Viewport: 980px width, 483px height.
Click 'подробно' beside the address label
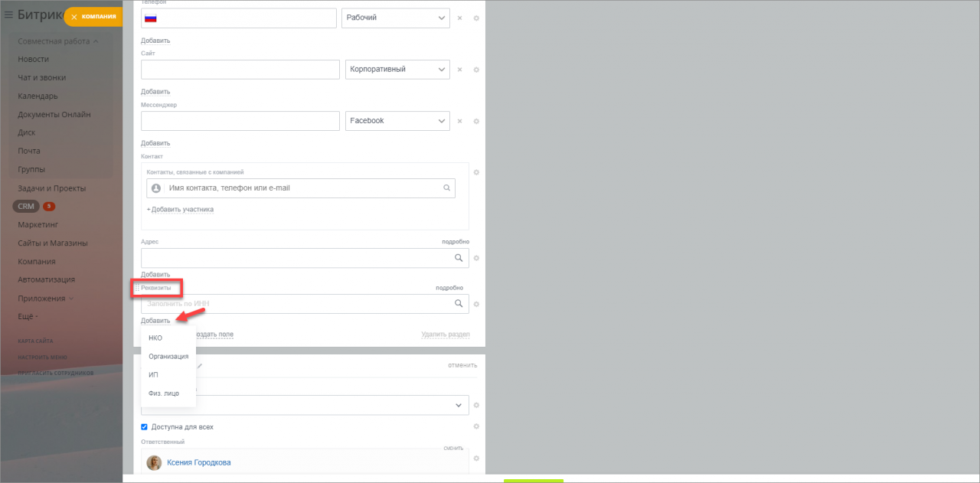pos(456,241)
